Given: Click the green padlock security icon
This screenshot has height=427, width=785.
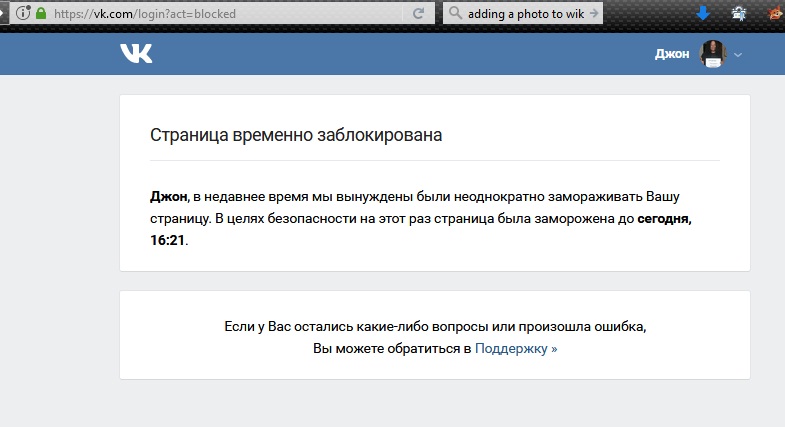Looking at the screenshot, I should pos(40,14).
